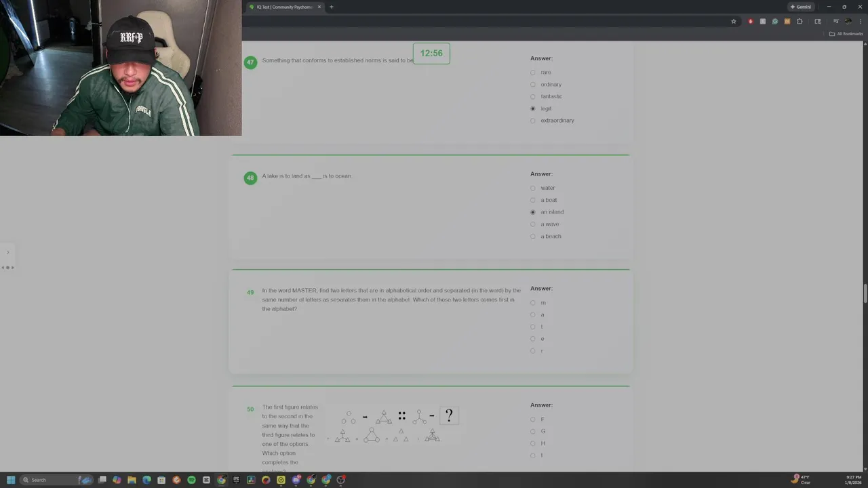This screenshot has width=868, height=488.
Task: Open Microsoft Edge from the taskbar
Action: tap(146, 480)
